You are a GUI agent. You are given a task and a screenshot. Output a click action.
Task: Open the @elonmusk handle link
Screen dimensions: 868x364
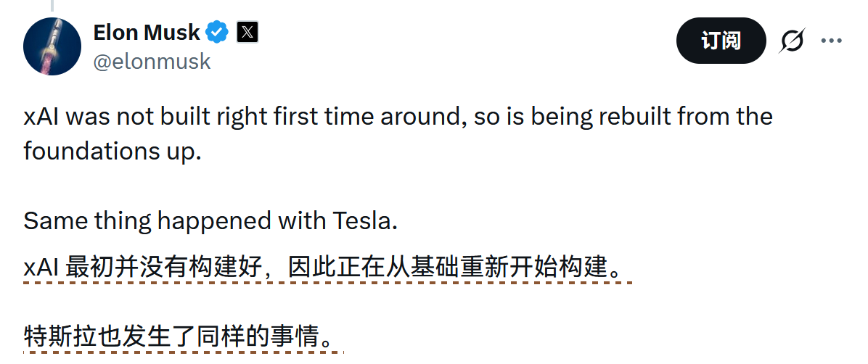coord(152,62)
